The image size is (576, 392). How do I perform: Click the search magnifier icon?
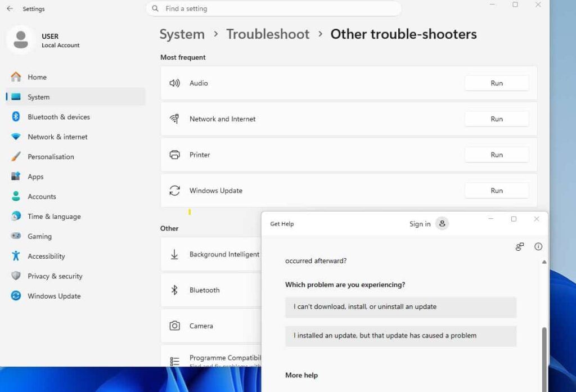tap(155, 8)
